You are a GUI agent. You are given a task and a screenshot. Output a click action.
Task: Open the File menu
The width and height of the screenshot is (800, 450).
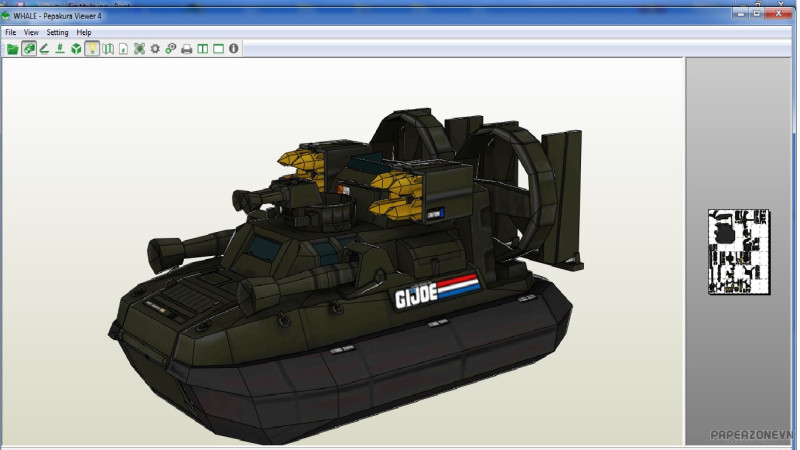pos(11,32)
